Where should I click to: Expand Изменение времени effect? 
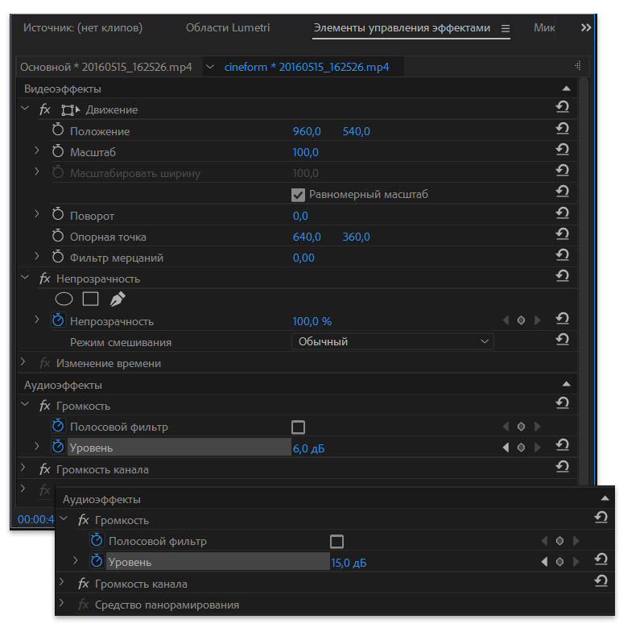click(23, 362)
